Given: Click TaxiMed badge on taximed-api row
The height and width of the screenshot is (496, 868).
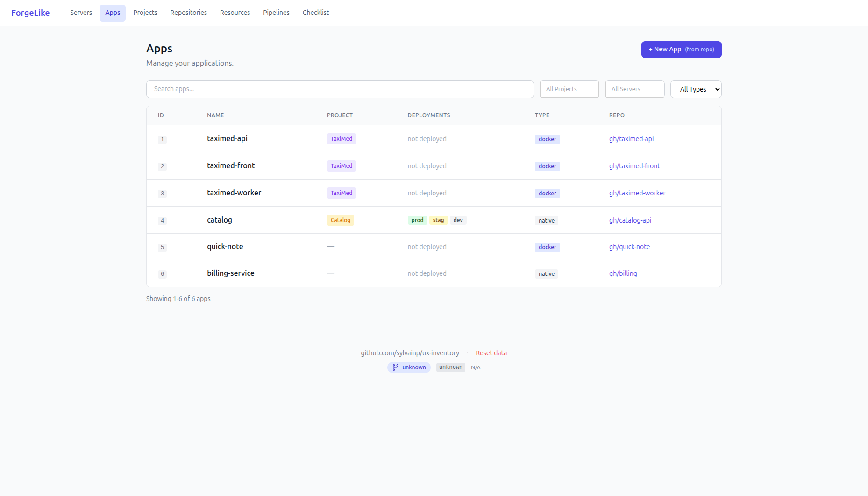Looking at the screenshot, I should pyautogui.click(x=341, y=139).
